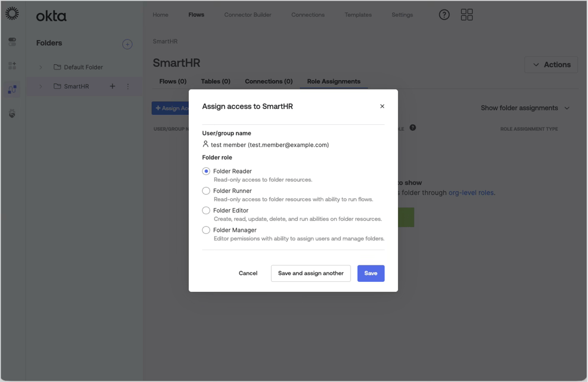Click the Default Folder folder icon
The height and width of the screenshot is (382, 588).
pos(57,67)
